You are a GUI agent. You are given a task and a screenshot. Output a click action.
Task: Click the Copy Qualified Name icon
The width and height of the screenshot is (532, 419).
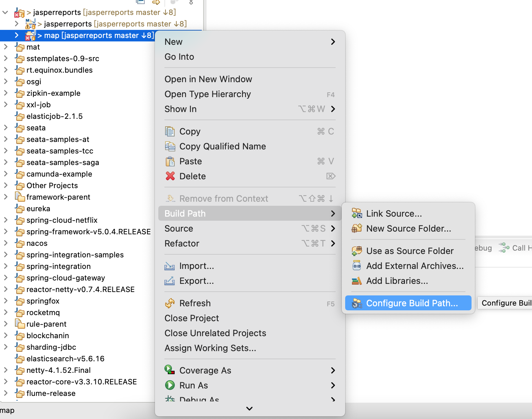(170, 146)
